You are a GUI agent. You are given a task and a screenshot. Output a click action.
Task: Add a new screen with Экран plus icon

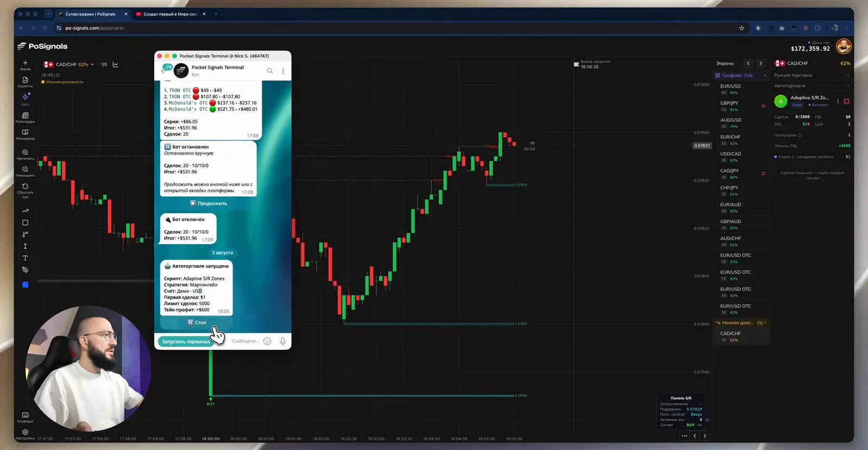point(25,65)
